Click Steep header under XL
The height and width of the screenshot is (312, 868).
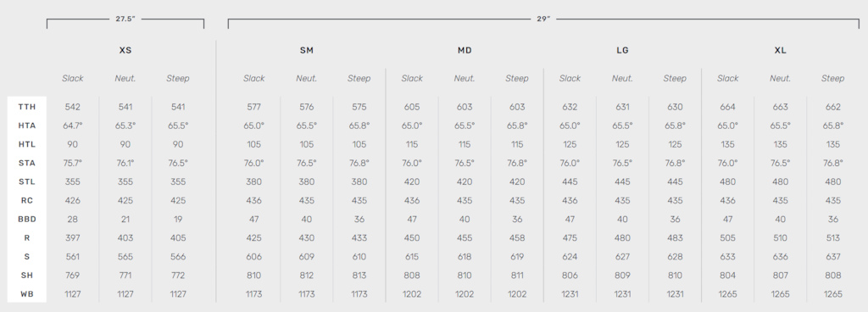832,79
